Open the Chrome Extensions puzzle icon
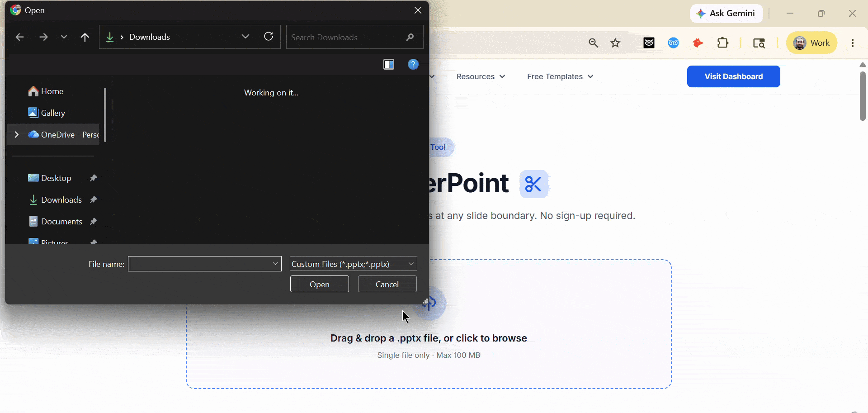 [723, 43]
